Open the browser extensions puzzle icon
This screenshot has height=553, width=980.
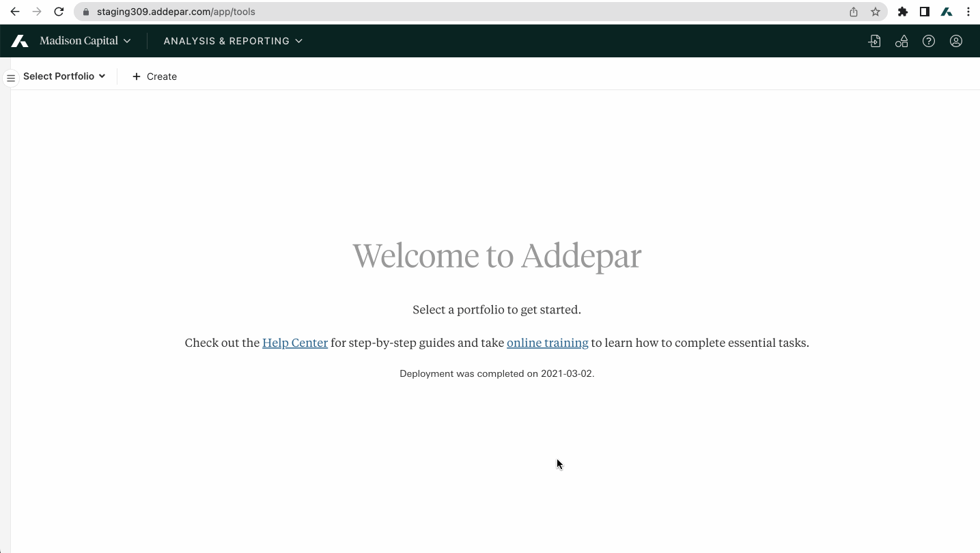click(903, 12)
